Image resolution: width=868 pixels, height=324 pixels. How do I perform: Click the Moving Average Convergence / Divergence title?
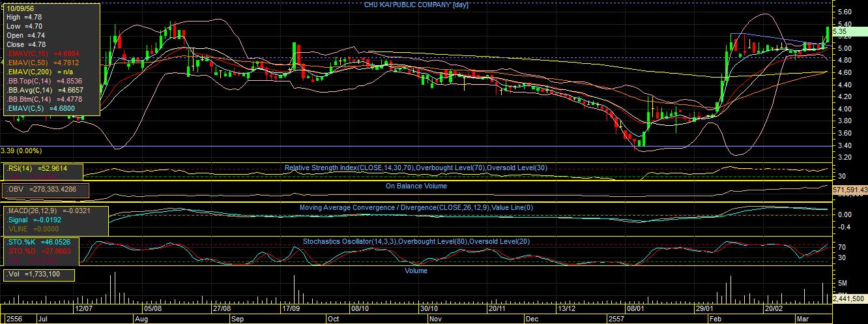point(416,208)
